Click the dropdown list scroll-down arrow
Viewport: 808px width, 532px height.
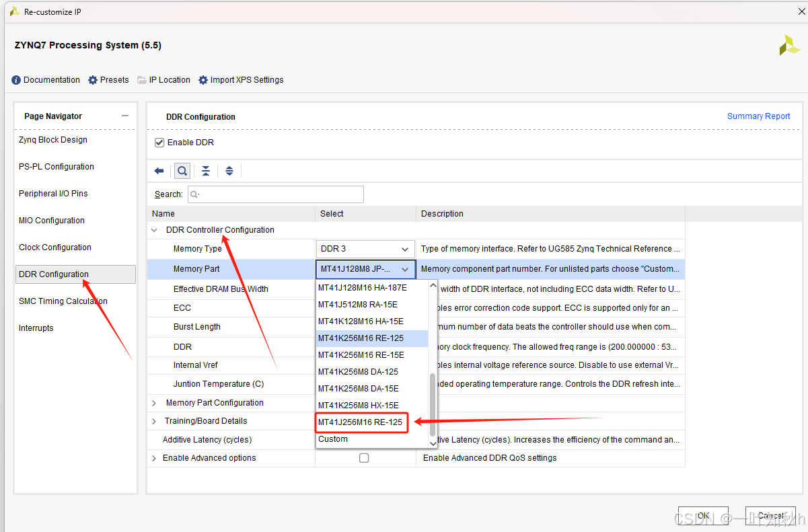point(433,443)
